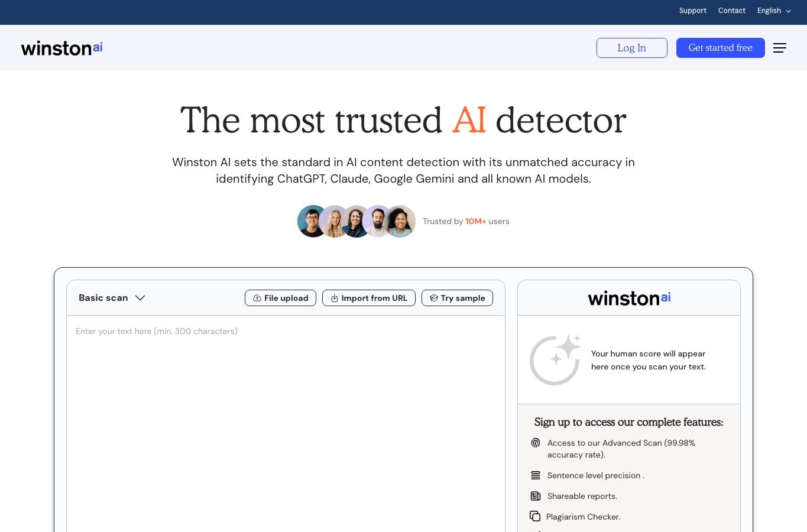Click the cloud upload icon in File upload
Viewport: 807px width, 532px height.
(x=257, y=298)
